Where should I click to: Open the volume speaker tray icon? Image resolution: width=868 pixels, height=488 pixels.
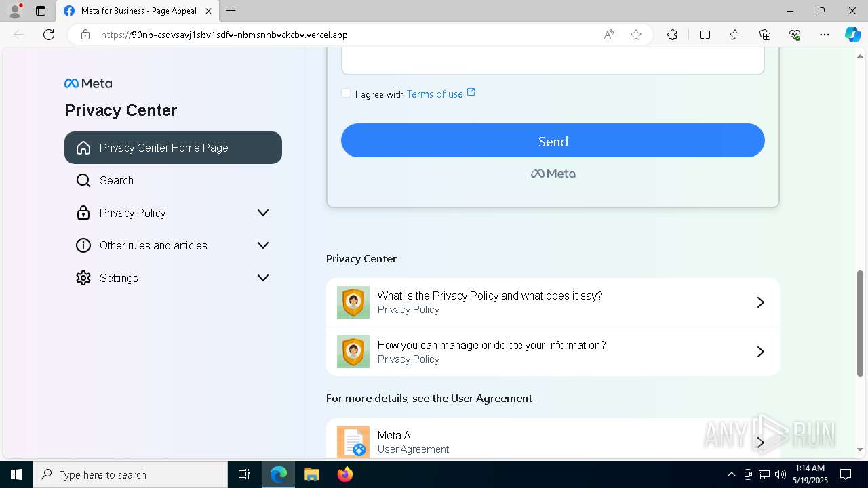(780, 474)
